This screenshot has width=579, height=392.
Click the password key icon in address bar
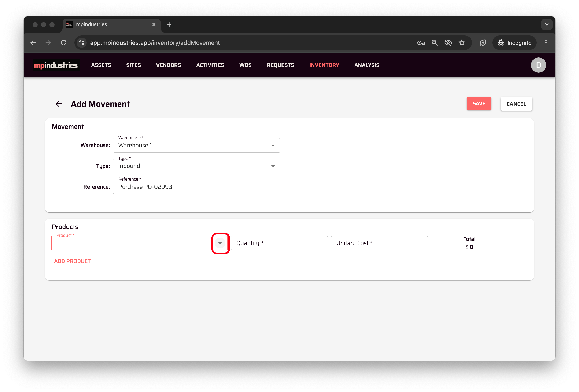pos(421,43)
